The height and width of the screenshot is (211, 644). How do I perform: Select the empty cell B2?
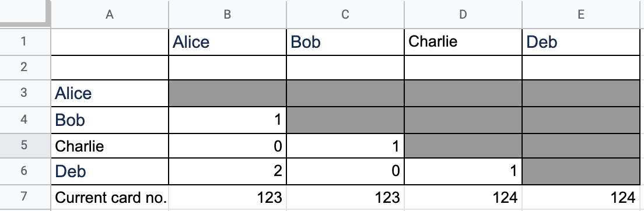227,68
